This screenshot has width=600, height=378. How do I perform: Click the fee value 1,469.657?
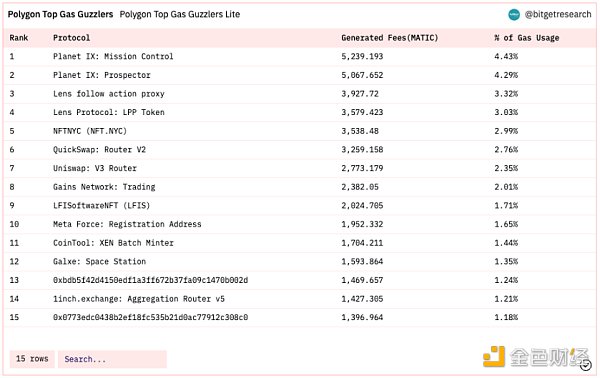362,280
